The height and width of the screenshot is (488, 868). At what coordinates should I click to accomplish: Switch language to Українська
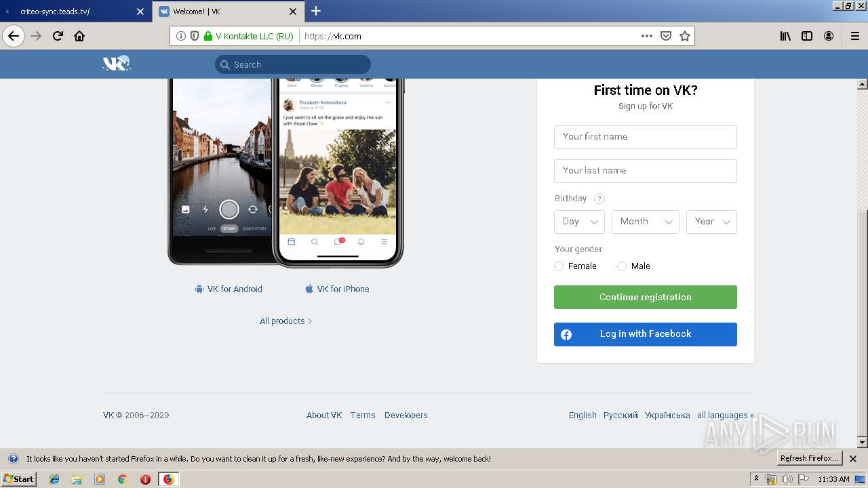(x=667, y=415)
